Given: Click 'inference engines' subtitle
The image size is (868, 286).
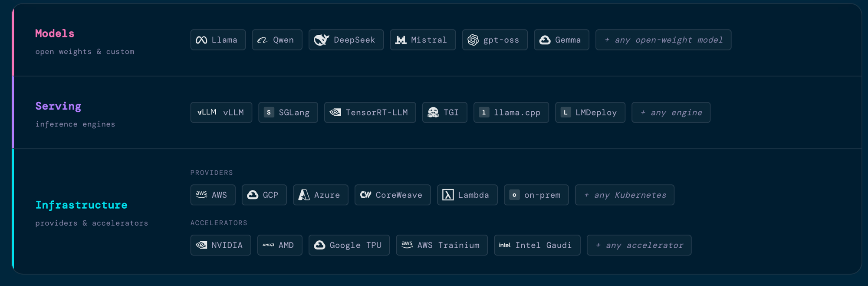Looking at the screenshot, I should pyautogui.click(x=75, y=124).
